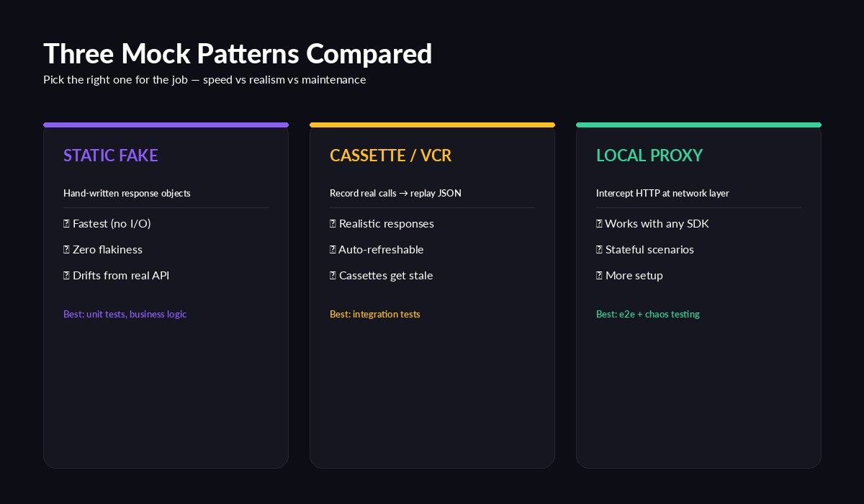This screenshot has height=504, width=864.
Task: Click the subtitle about speed vs realism
Action: (x=204, y=79)
